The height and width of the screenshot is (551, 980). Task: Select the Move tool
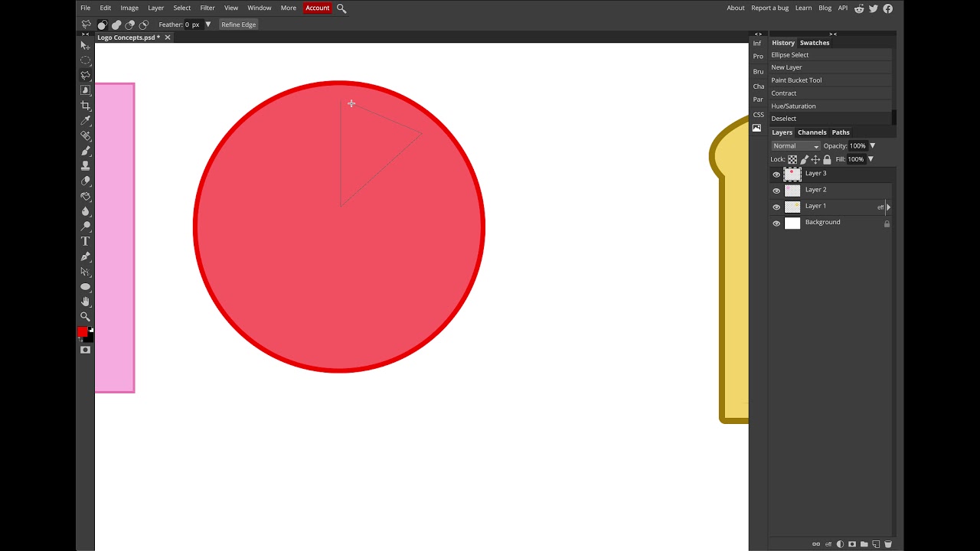tap(85, 46)
